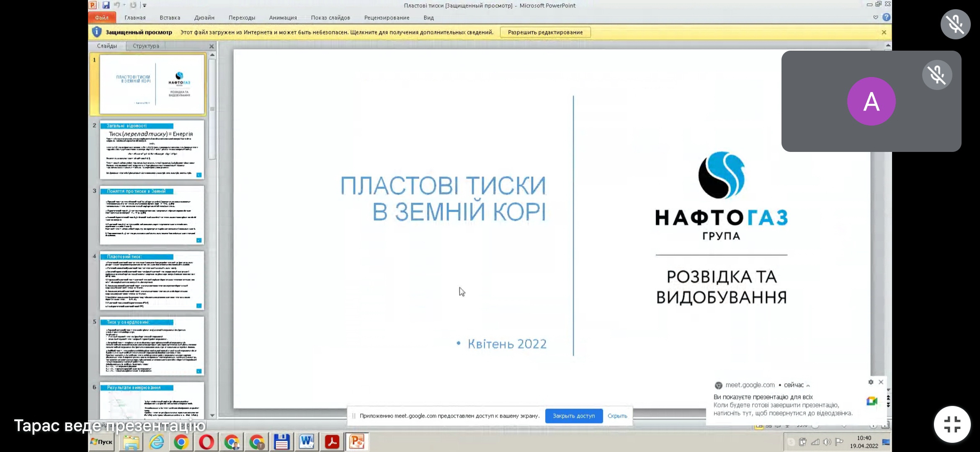Exit full screen with the collapse button
The image size is (980, 452).
pyautogui.click(x=952, y=424)
